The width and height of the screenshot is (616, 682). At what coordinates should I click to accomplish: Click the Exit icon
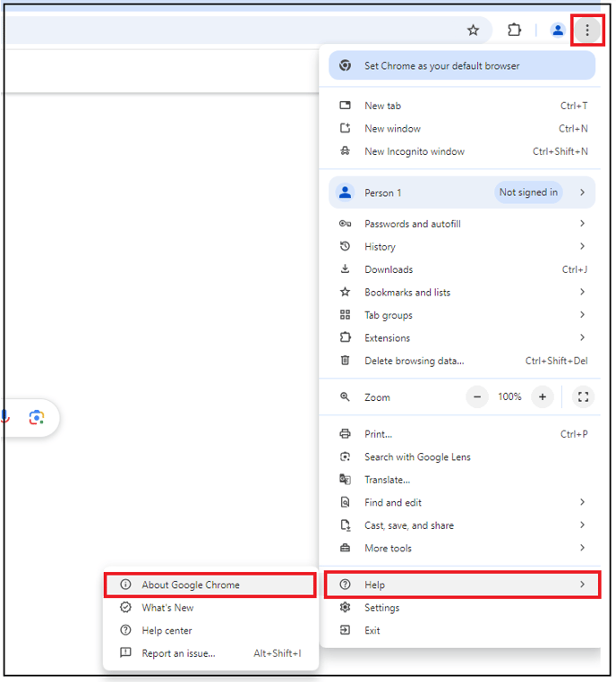345,630
